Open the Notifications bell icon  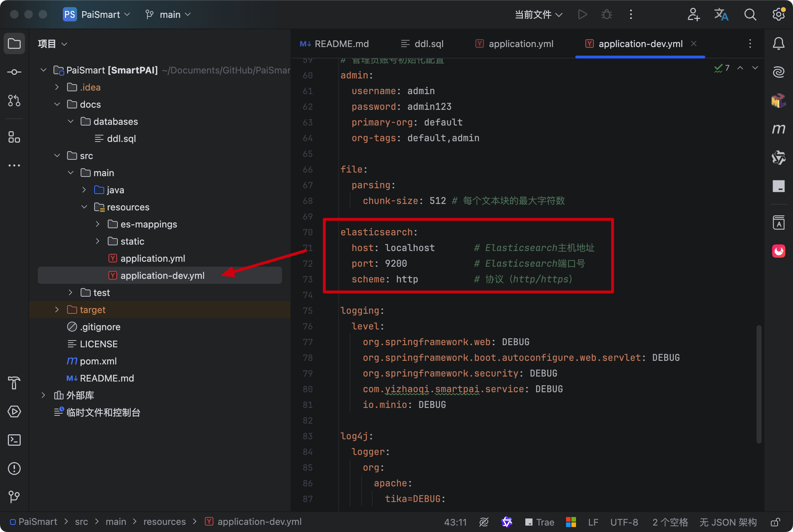(x=778, y=44)
